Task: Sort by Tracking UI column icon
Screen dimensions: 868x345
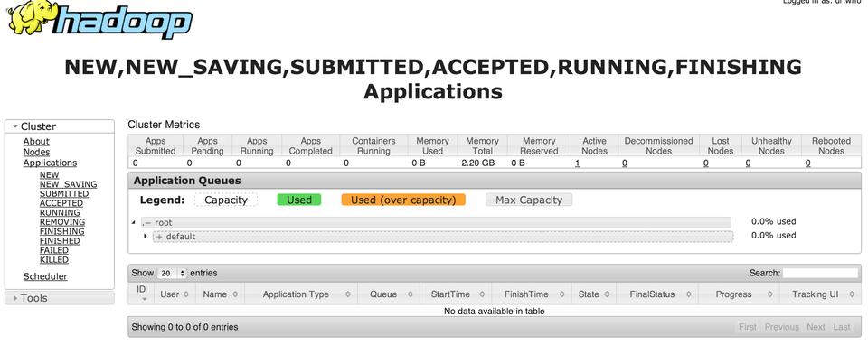Action: click(850, 294)
